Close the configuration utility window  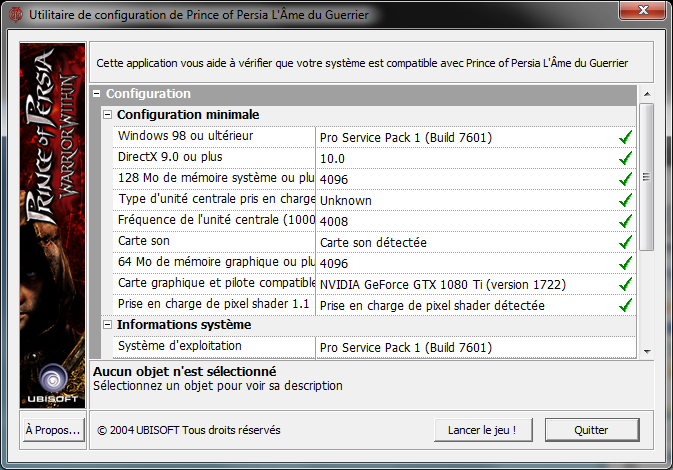(643, 10)
